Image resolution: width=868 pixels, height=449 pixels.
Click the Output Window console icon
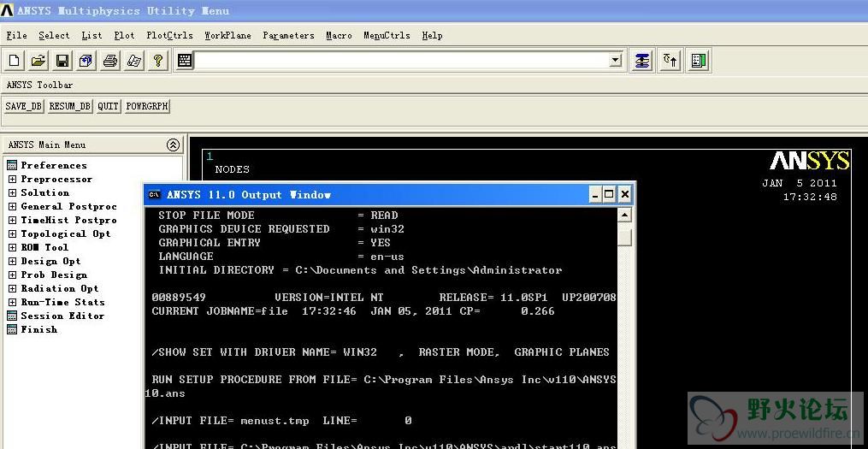coord(155,195)
